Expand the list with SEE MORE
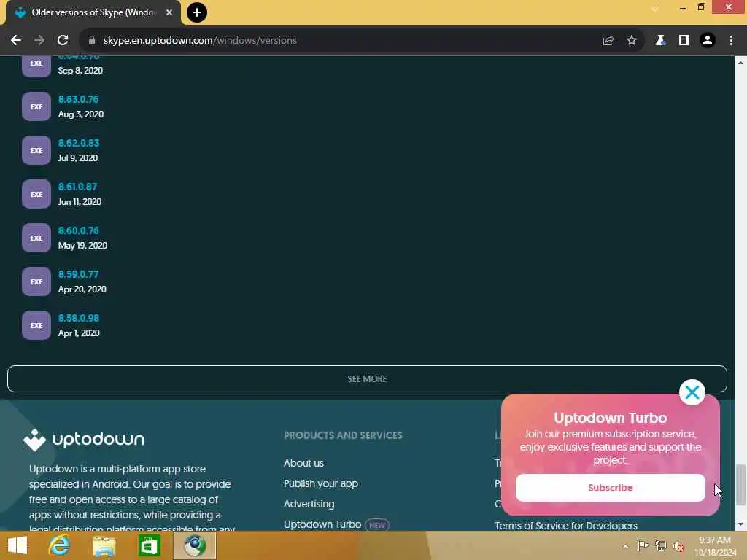 367,379
